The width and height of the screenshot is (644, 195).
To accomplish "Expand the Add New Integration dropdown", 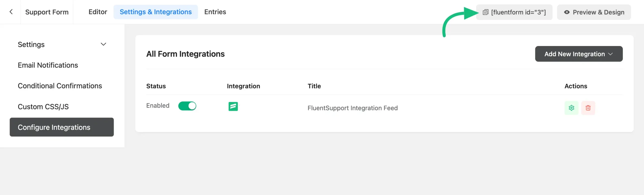I will tap(579, 54).
